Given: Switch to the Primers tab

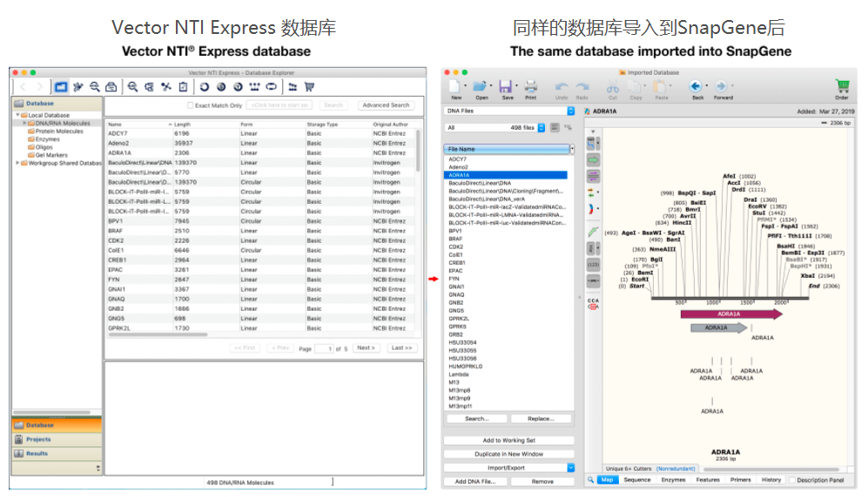Looking at the screenshot, I should click(x=740, y=480).
